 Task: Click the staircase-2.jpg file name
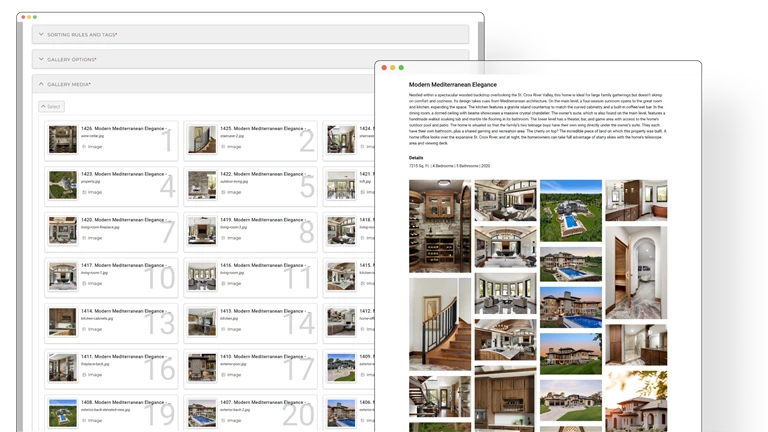(x=232, y=136)
